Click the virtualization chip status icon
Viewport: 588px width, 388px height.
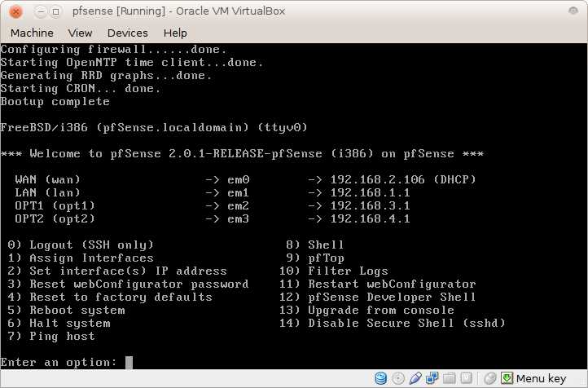click(x=466, y=378)
